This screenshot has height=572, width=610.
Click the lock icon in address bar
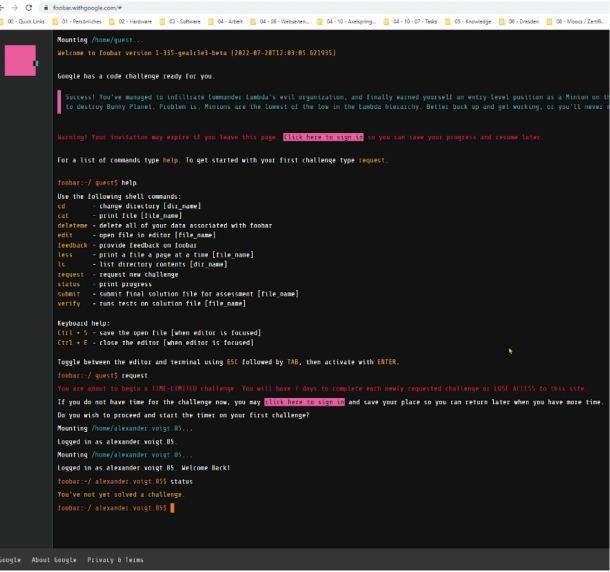pos(46,8)
